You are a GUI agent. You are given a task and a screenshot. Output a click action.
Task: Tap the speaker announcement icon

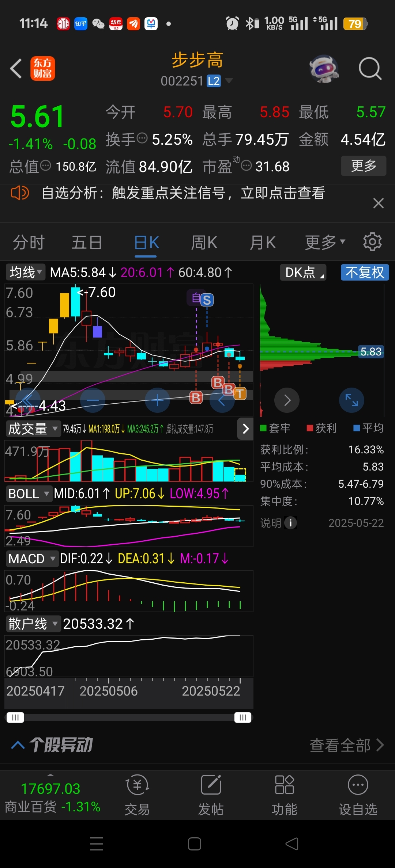click(20, 193)
